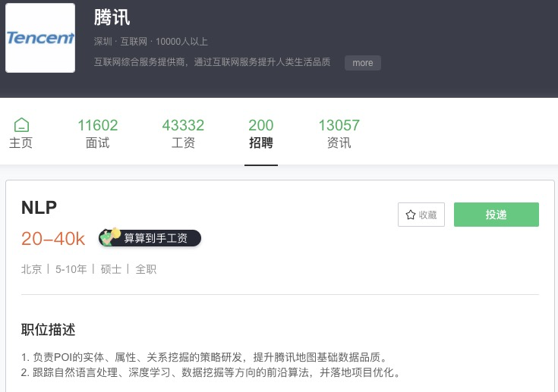558x392 pixels.
Task: Click the 主页 home icon
Action: click(x=21, y=125)
